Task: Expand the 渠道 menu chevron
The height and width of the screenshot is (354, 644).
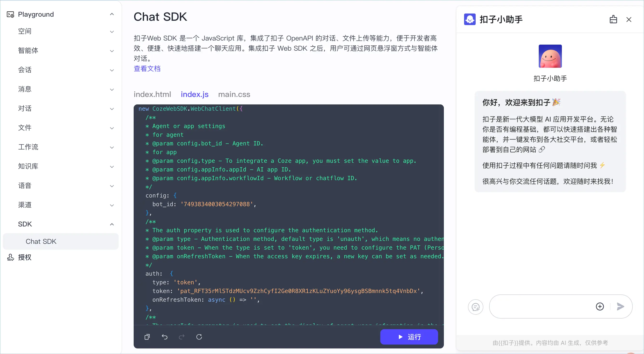Action: pos(112,205)
